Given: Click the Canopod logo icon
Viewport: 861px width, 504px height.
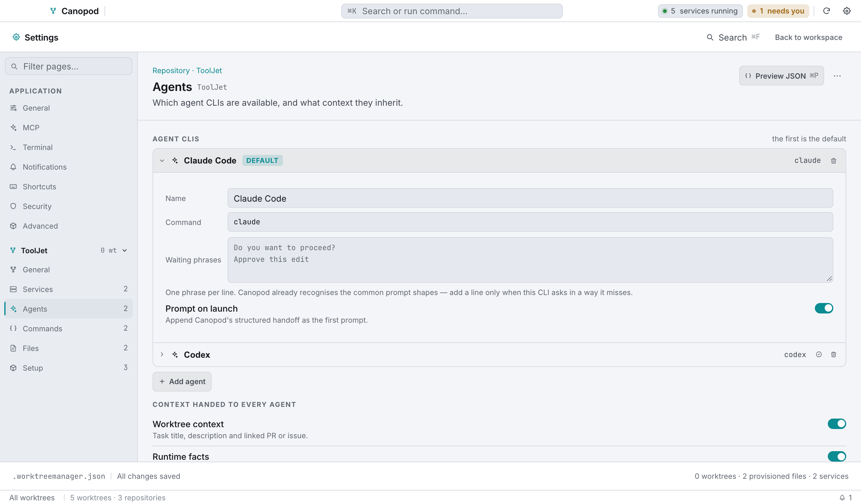Looking at the screenshot, I should click(x=53, y=11).
